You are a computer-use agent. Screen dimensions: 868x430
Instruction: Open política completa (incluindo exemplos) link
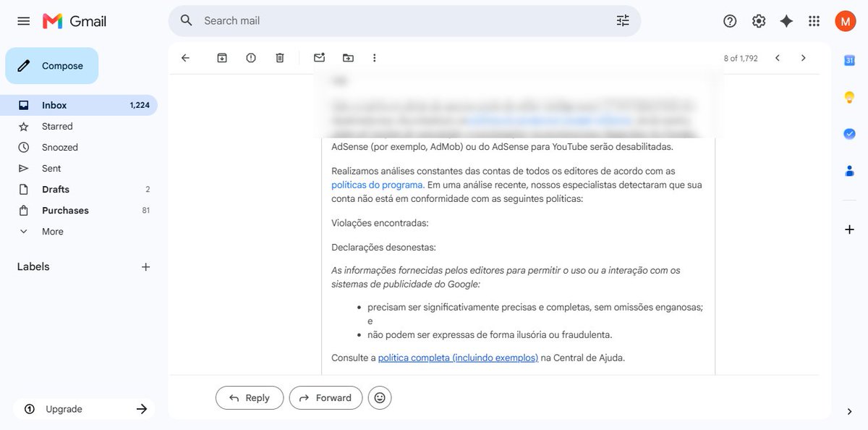pyautogui.click(x=458, y=358)
